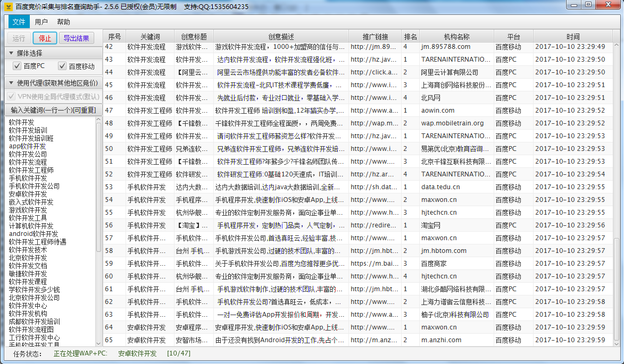The image size is (624, 364).
Task: Open the 帮助 menu
Action: point(63,22)
